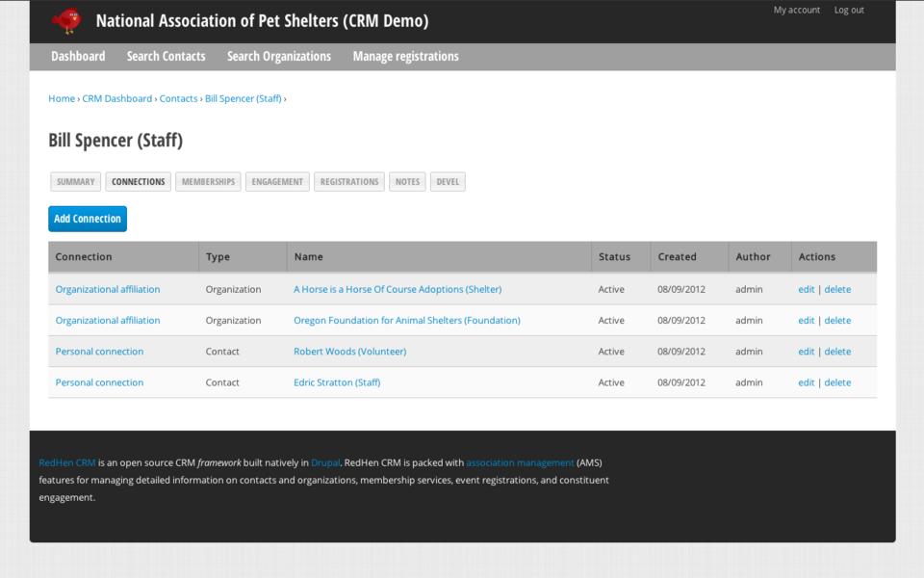Open the Engagement tab

click(x=277, y=182)
